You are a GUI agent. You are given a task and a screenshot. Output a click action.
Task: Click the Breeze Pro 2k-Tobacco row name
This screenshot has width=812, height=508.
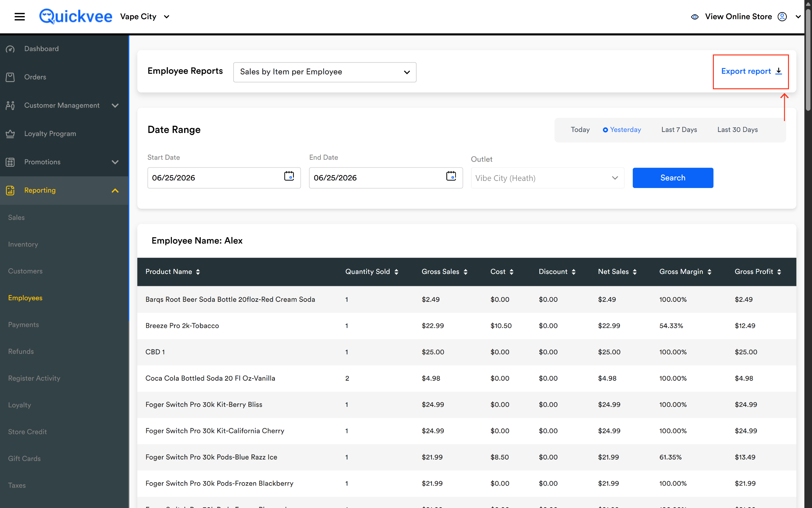click(x=182, y=326)
